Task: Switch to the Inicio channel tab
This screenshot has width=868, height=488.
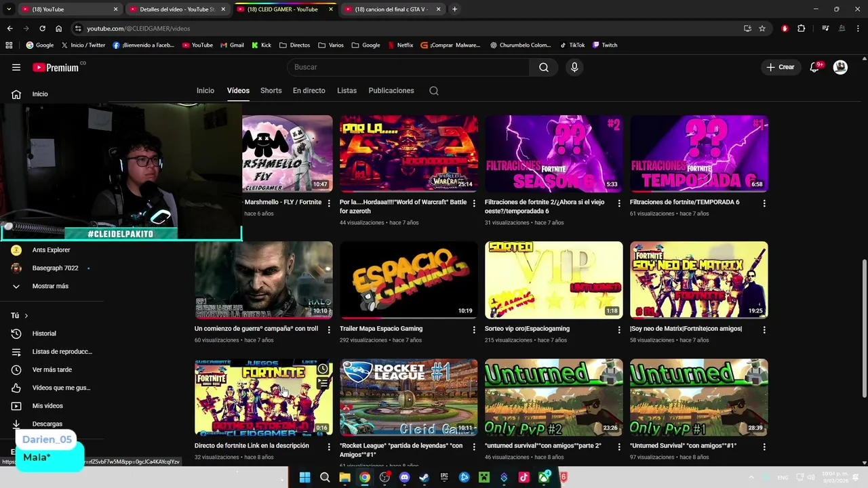Action: click(x=205, y=91)
